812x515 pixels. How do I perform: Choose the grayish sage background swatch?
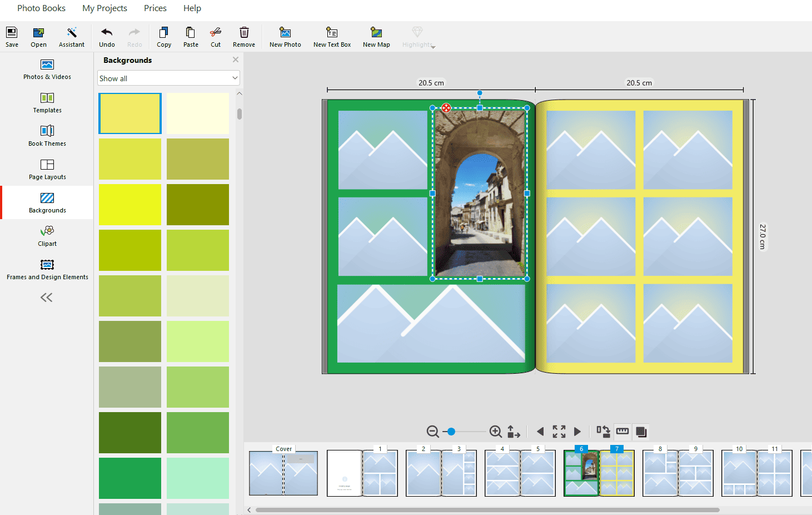(130, 387)
